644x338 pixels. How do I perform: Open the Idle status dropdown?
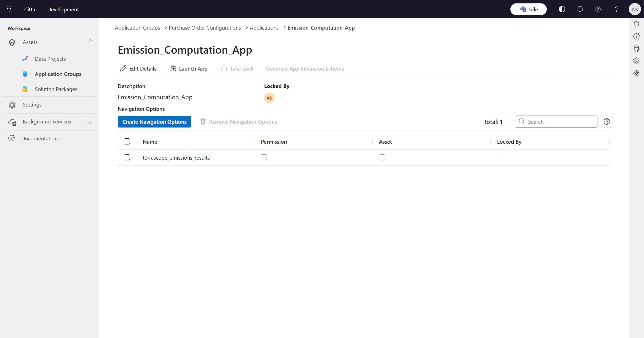click(528, 9)
